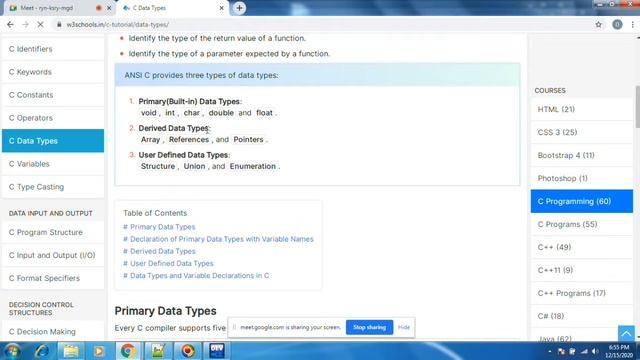Close the C Data Types tab
Image resolution: width=640 pixels, height=360 pixels.
(x=222, y=8)
